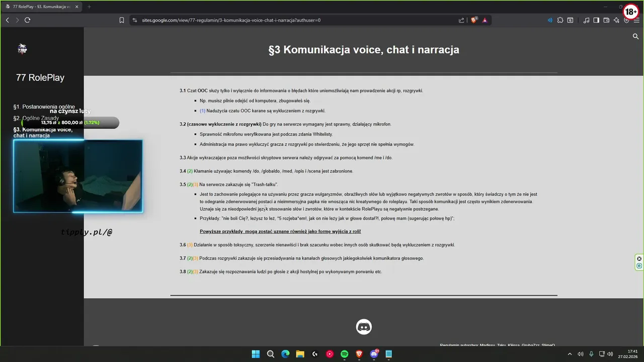Open §1. Postanowienia ogólne in the sidebar
This screenshot has width=644, height=362.
pos(44,107)
